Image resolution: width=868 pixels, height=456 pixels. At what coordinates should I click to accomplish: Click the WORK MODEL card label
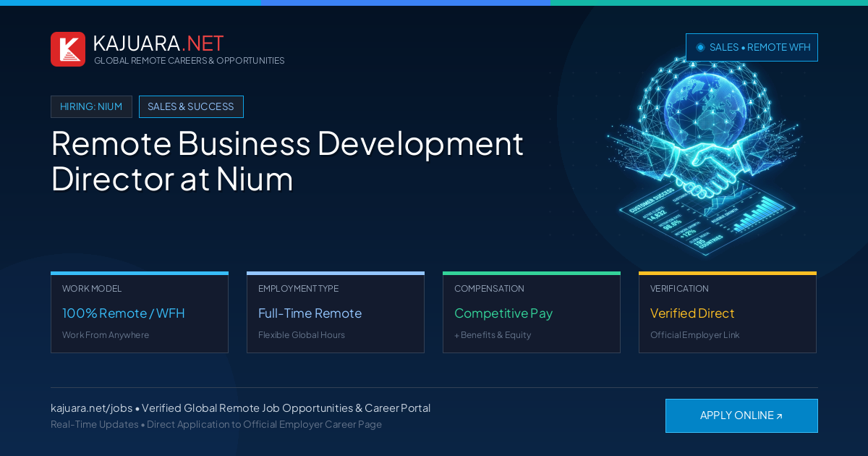coord(92,289)
